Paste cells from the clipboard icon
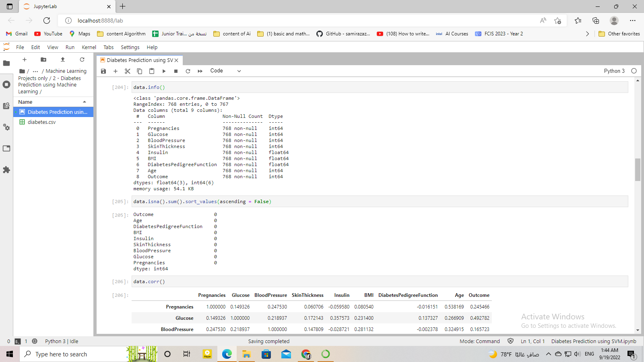Screen dimensions: 644x362 (152, 71)
